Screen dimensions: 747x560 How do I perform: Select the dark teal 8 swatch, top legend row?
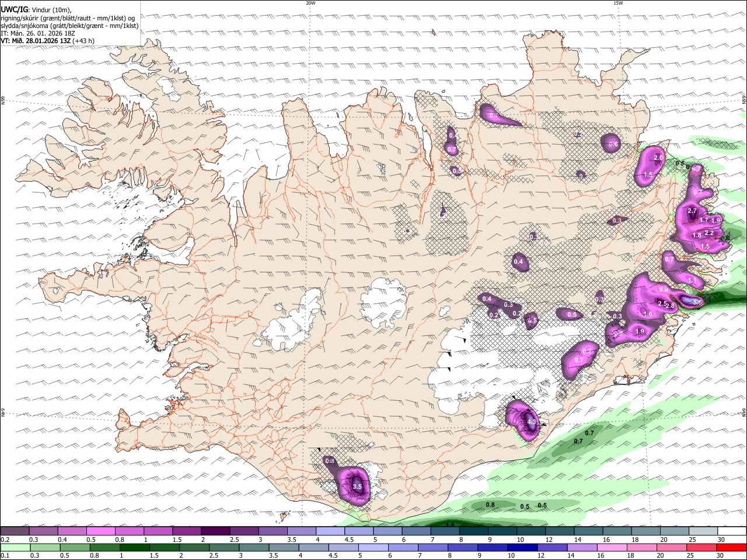pyautogui.click(x=473, y=531)
